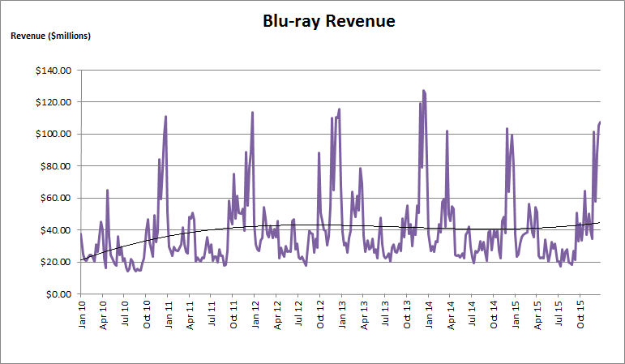
Task: Click the Jul 12 date label
Action: tap(299, 314)
